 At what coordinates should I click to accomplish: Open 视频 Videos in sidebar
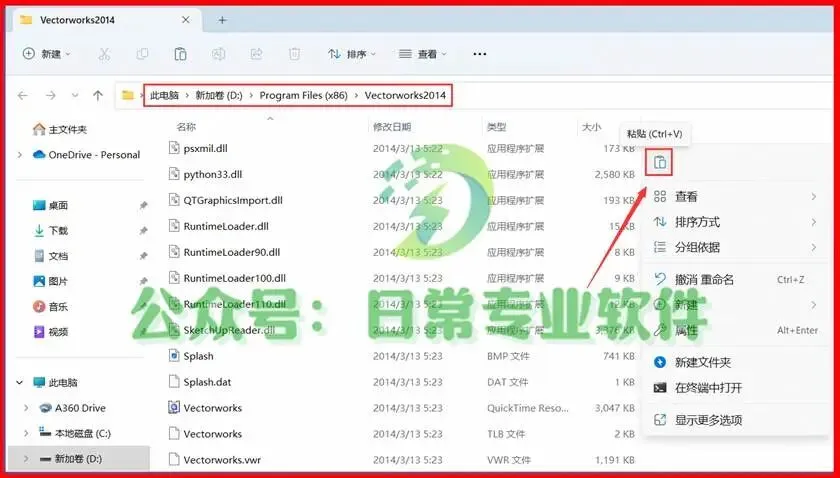(50, 332)
